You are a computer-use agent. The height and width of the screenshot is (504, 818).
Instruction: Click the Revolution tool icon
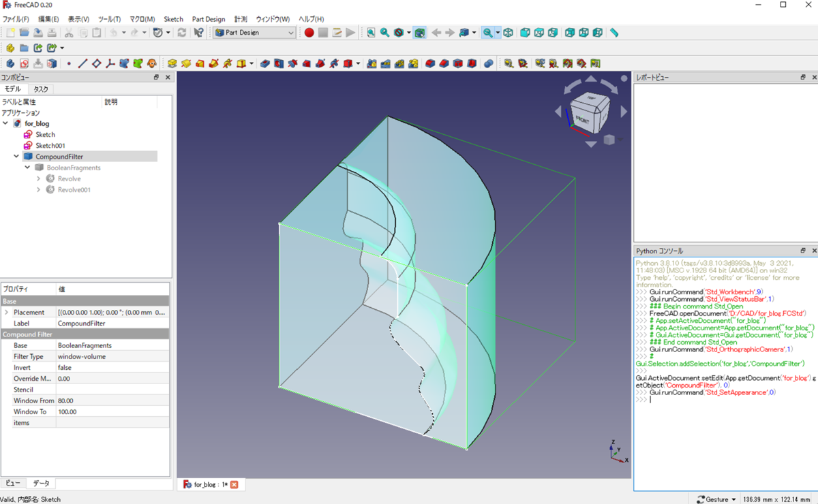coord(186,63)
